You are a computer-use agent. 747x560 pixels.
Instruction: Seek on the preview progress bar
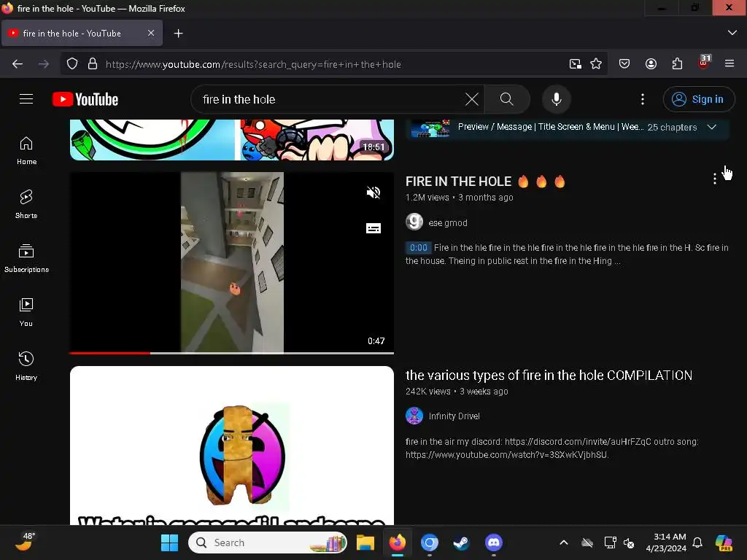pos(231,353)
